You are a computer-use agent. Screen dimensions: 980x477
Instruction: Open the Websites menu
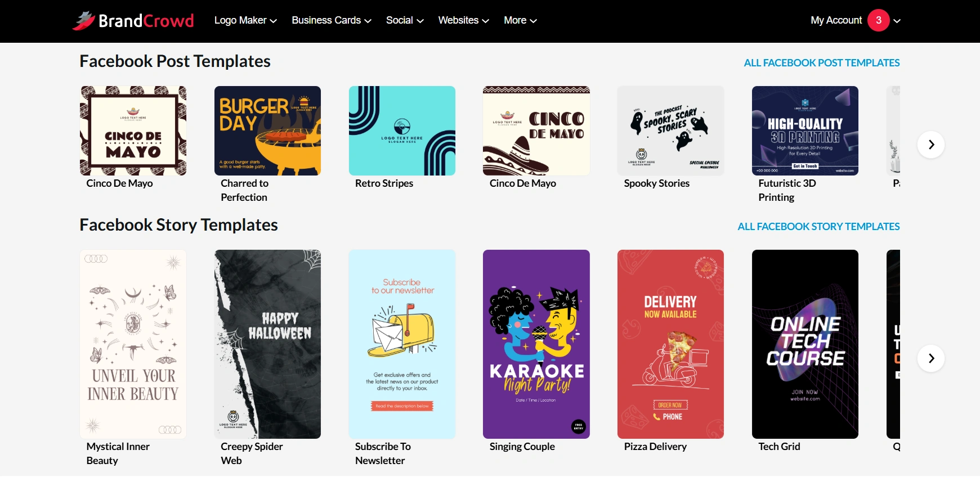point(464,20)
